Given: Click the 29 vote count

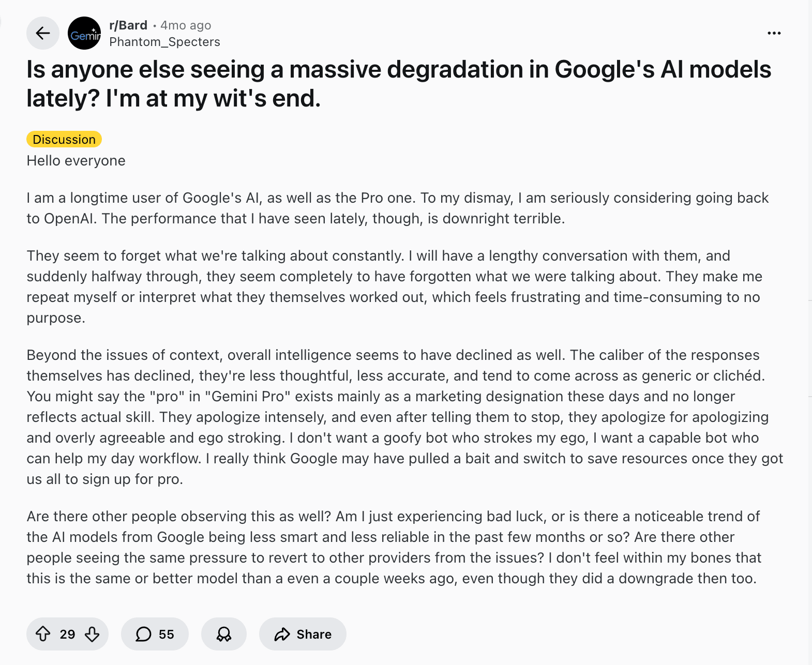Looking at the screenshot, I should [67, 633].
